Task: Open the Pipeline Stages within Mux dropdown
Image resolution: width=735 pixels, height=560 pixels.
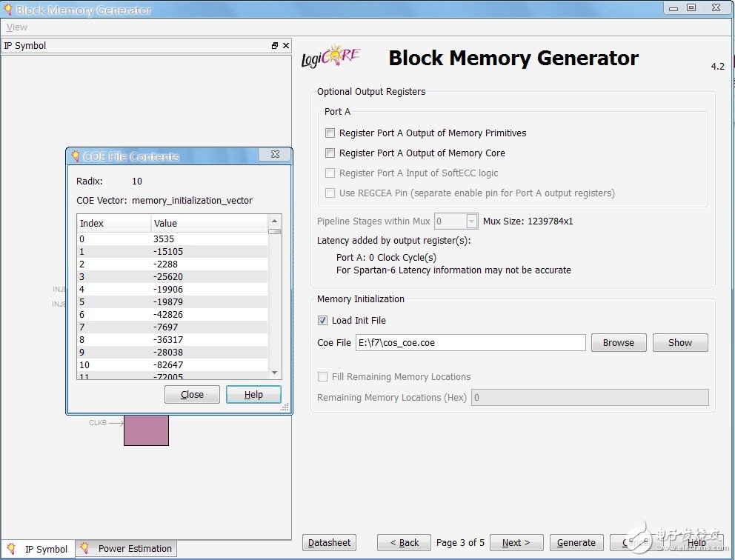Action: 472,221
